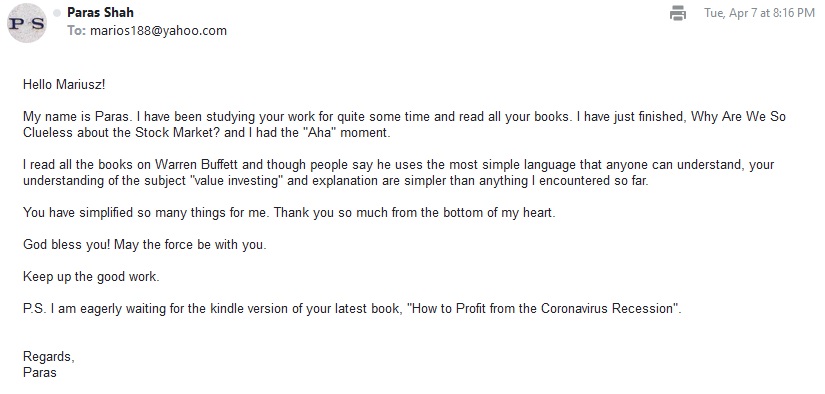This screenshot has width=825, height=394.
Task: Click the Tue, Apr 7 timestamp
Action: [759, 13]
